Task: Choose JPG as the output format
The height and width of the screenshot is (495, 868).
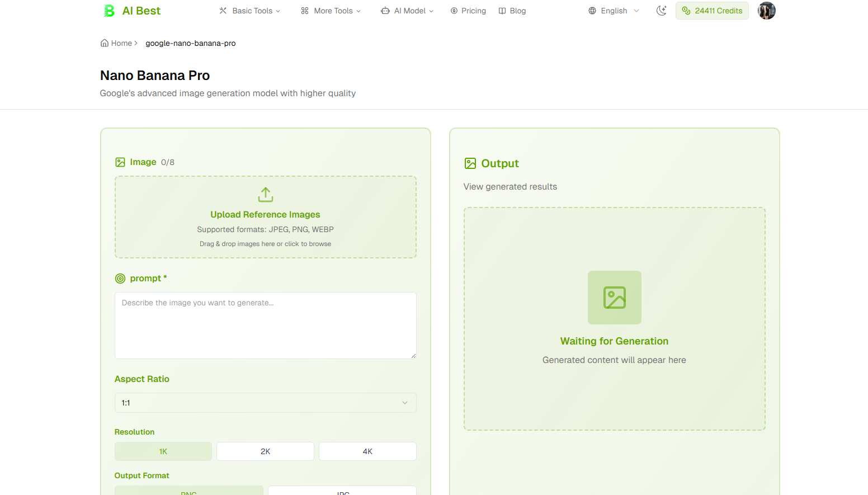Action: 342,492
